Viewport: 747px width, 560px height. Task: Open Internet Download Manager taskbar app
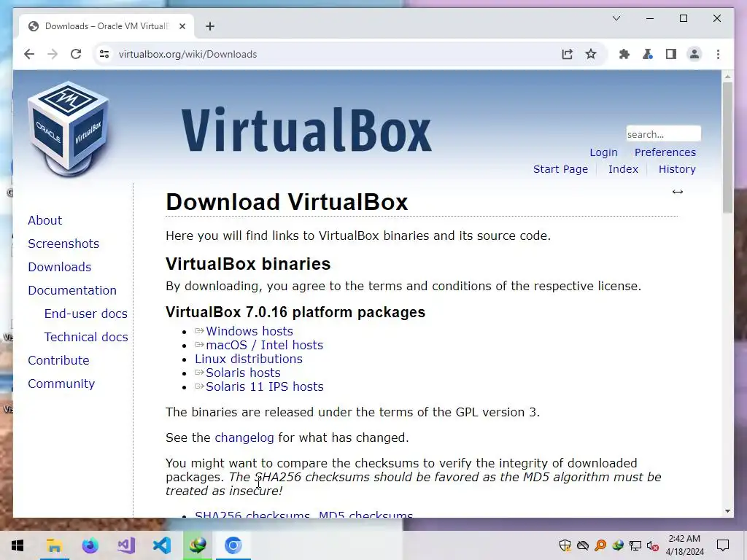tap(197, 545)
